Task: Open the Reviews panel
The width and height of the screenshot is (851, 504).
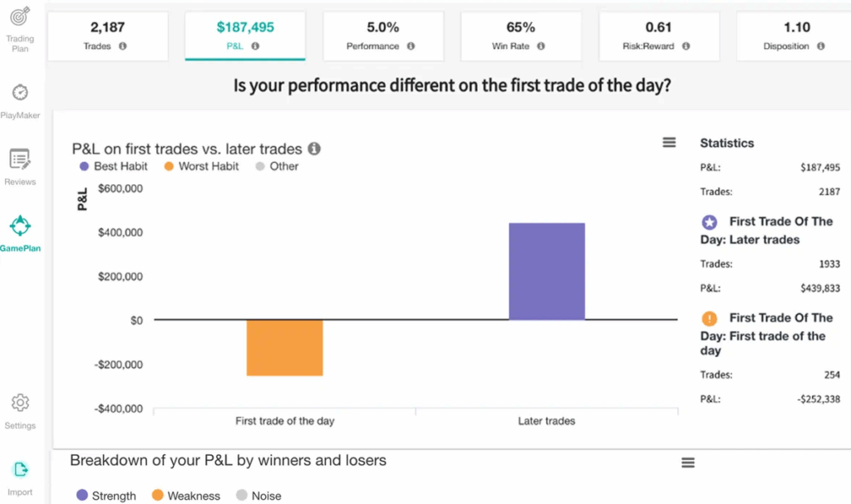Action: [x=19, y=164]
